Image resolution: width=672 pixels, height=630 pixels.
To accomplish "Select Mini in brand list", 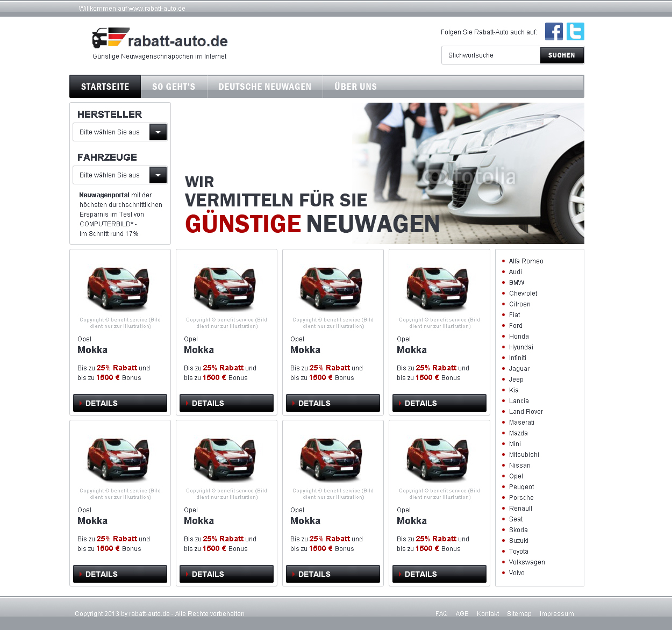I will point(515,444).
